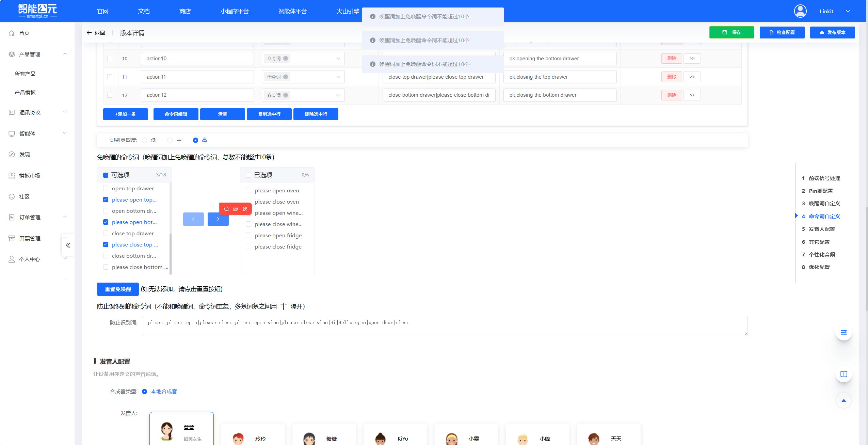Collapse the sidebar with the double-chevron icon
This screenshot has height=445, width=868.
coord(68,245)
